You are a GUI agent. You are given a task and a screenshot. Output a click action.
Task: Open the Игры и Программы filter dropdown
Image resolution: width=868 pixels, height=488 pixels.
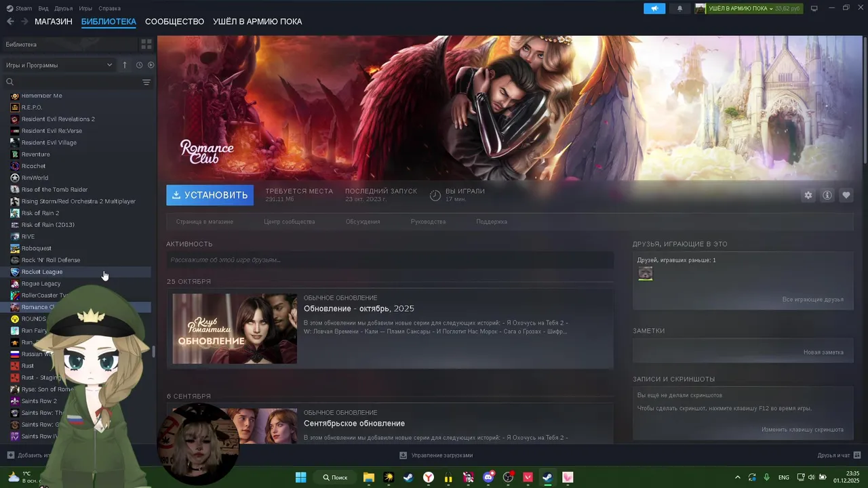pyautogui.click(x=59, y=65)
